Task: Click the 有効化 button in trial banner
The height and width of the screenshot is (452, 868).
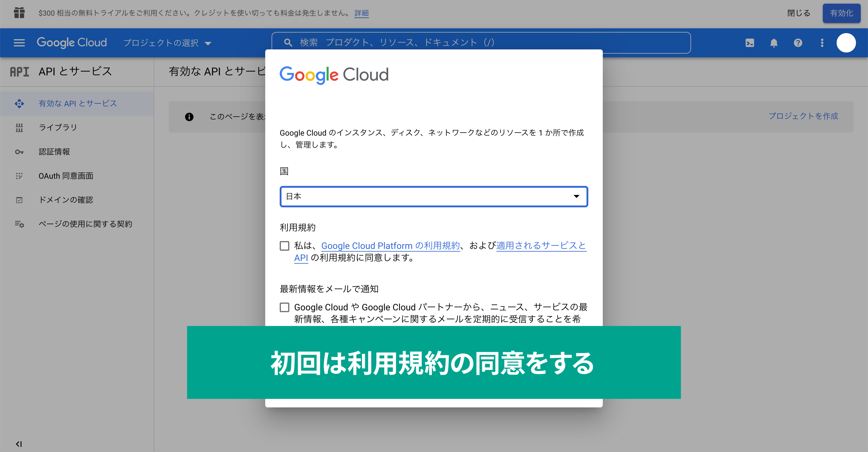Action: [x=841, y=13]
